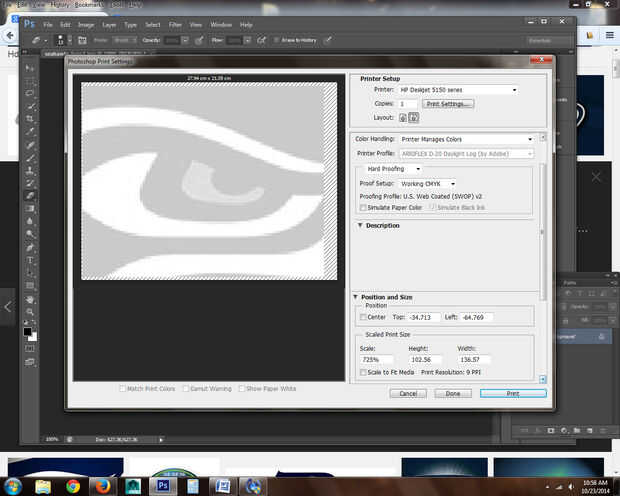Select the portrait layout orientation icon
Screen dimensions: 620x496
(x=403, y=117)
